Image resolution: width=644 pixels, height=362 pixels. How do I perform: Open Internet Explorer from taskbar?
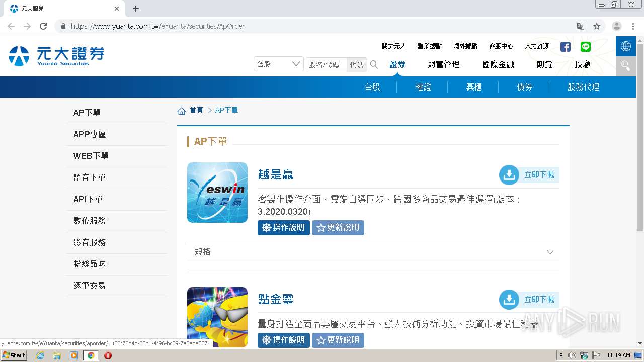click(x=40, y=355)
